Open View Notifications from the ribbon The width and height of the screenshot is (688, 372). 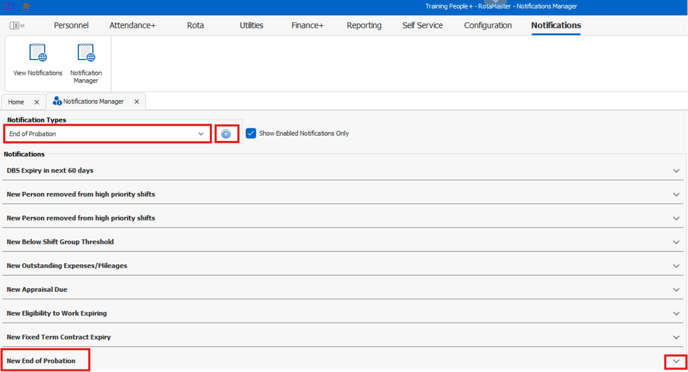pos(38,60)
